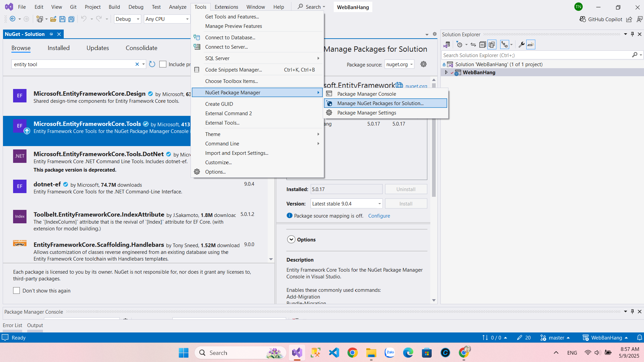Toggle the Include prerelease checkbox

click(163, 64)
